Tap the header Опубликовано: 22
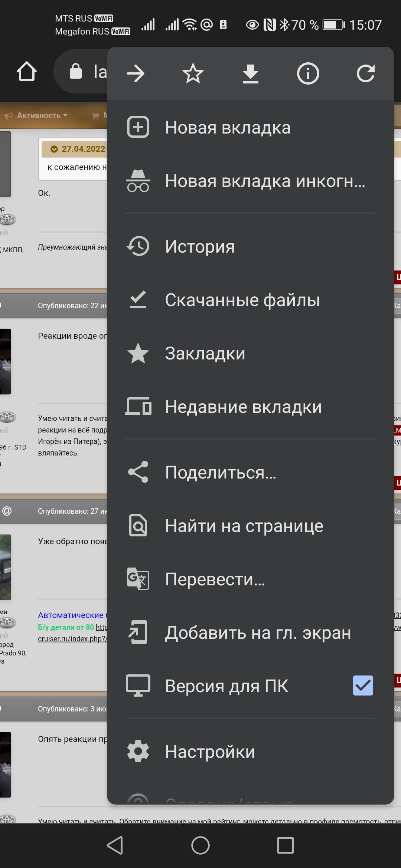Image resolution: width=401 pixels, height=868 pixels. pyautogui.click(x=72, y=306)
